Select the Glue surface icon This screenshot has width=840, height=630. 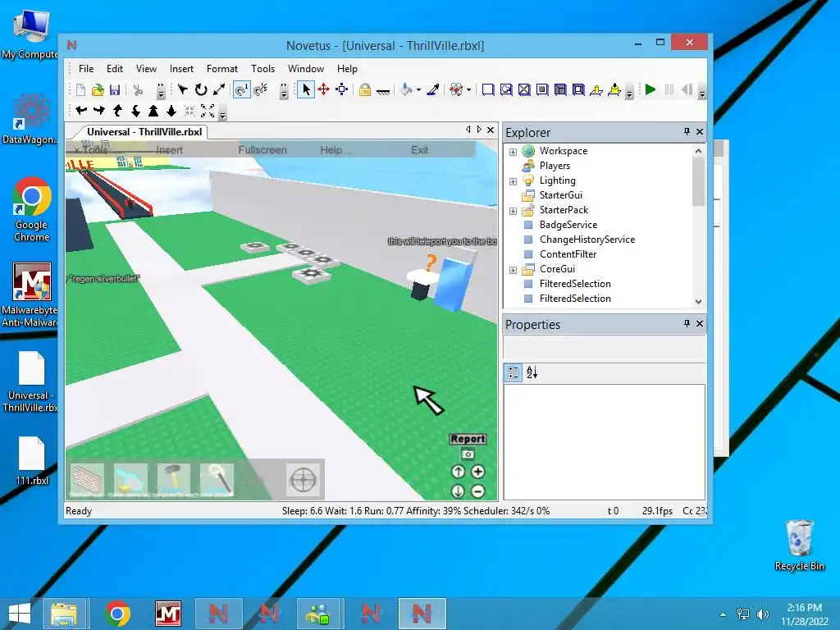(x=505, y=89)
